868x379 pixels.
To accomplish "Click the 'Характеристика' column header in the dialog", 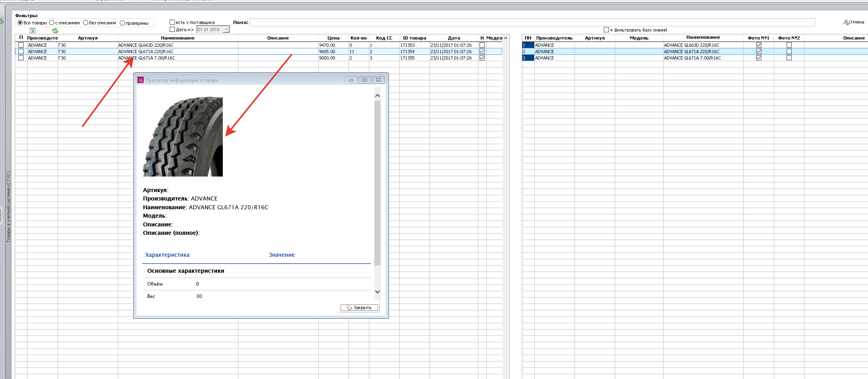I will tap(167, 255).
